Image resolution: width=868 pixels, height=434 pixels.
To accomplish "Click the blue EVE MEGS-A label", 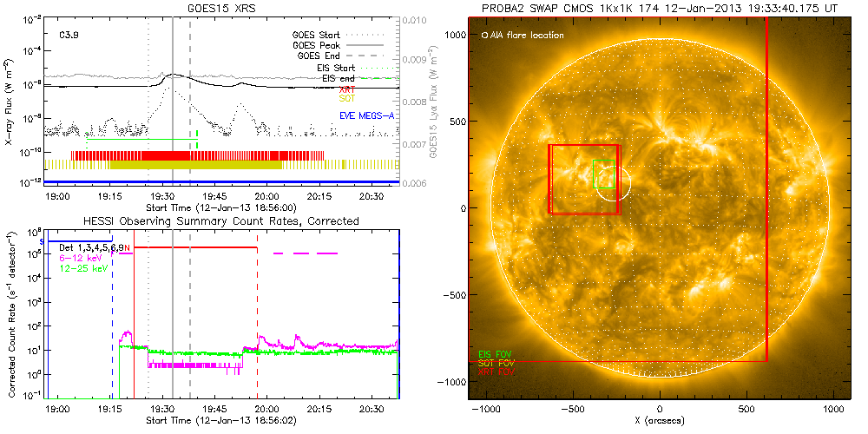I will click(x=366, y=115).
